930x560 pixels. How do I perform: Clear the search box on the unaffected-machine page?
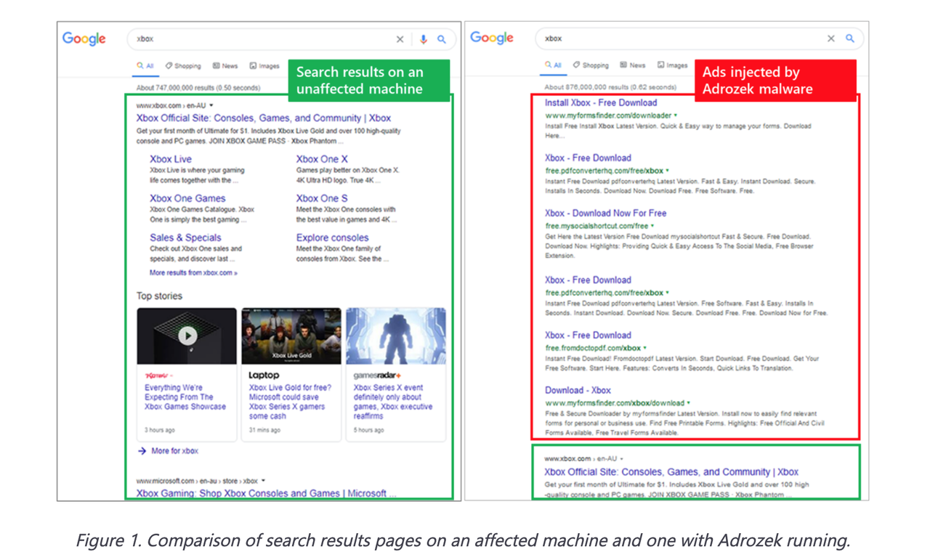[x=400, y=39]
